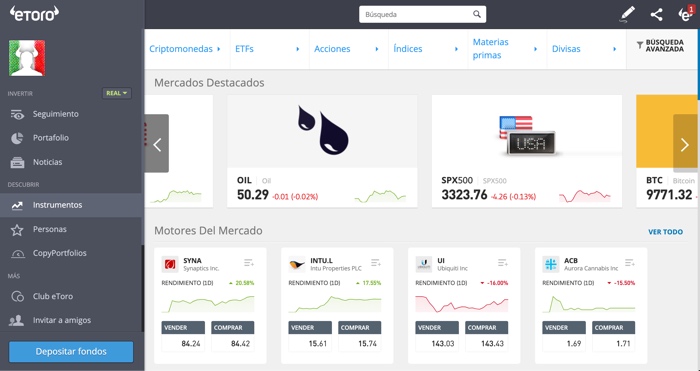
Task: Click the Club eToro icon
Action: click(x=17, y=296)
